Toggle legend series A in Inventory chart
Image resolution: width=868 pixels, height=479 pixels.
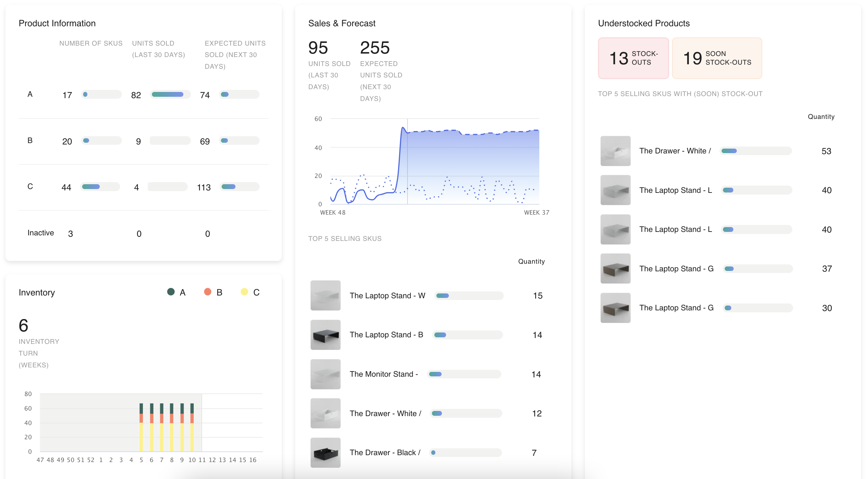coord(171,292)
